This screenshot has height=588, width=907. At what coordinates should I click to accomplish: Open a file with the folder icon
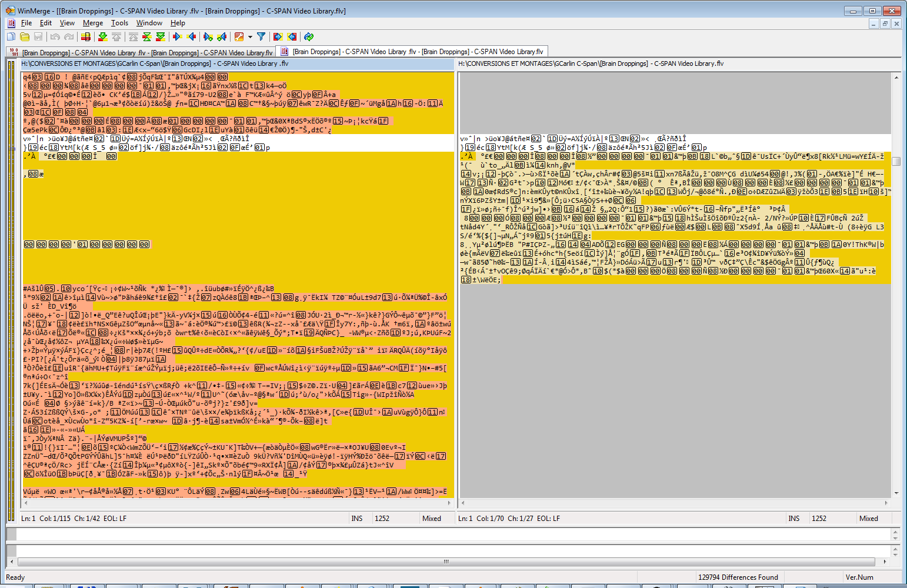25,37
